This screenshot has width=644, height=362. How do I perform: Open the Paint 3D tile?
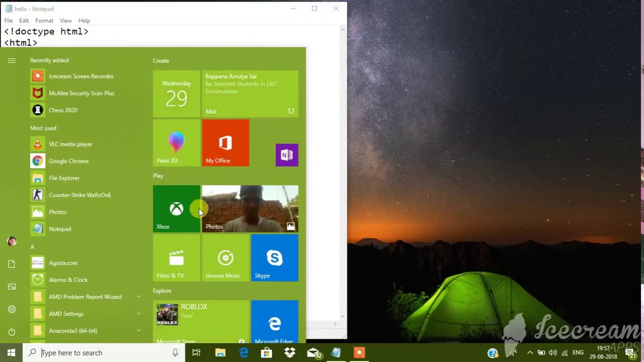pyautogui.click(x=176, y=143)
